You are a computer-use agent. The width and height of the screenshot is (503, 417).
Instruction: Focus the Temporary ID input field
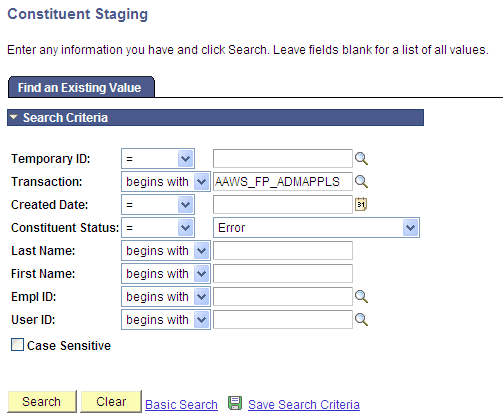pyautogui.click(x=283, y=159)
